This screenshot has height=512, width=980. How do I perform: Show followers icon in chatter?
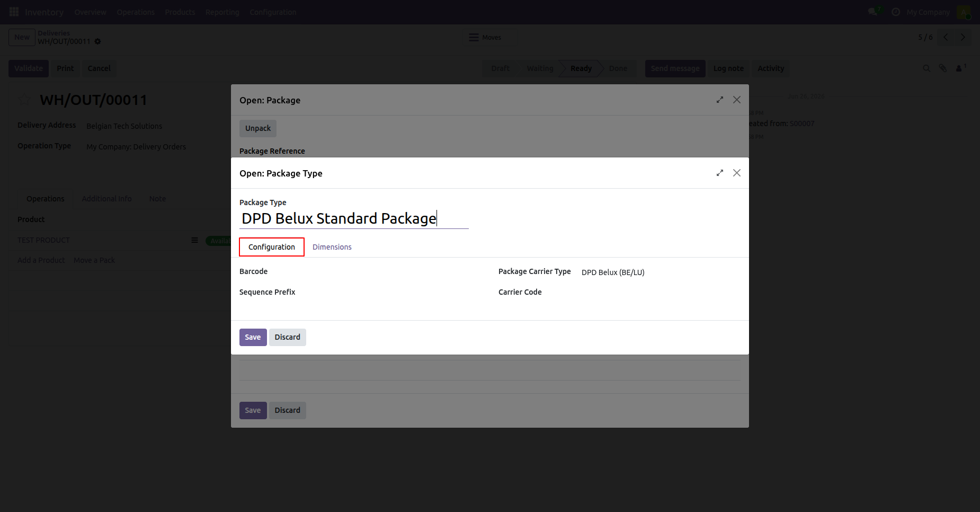coord(960,68)
